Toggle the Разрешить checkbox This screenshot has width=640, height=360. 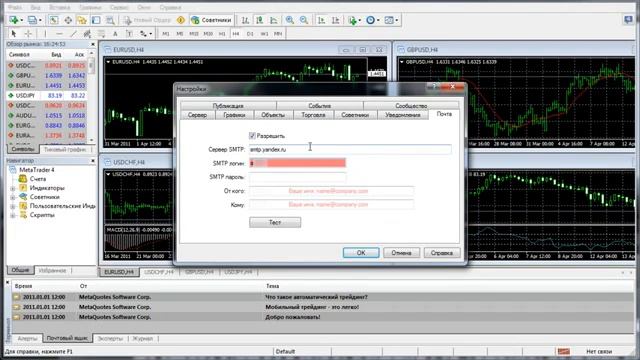252,136
